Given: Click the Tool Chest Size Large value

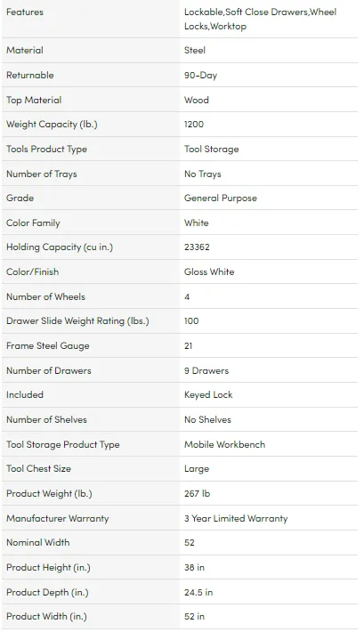Looking at the screenshot, I should (x=197, y=469).
